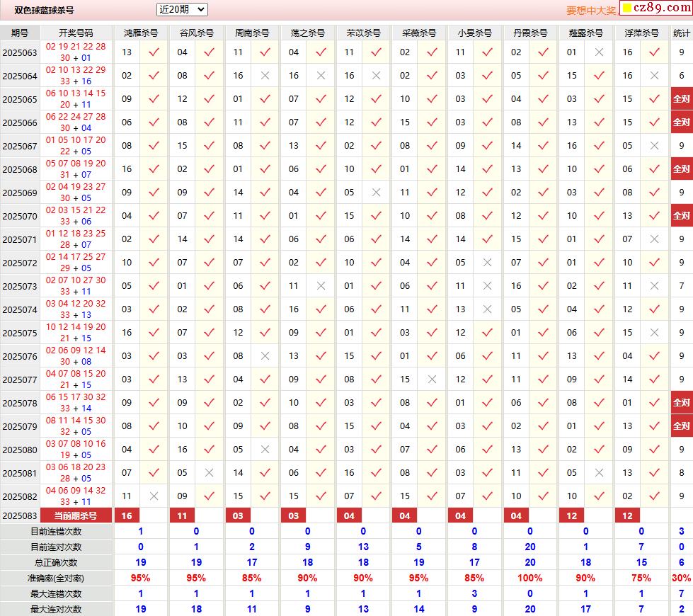693x616 pixels.
Task: Click the 95% accuracy under 鸿雁杀号
Action: tap(141, 578)
